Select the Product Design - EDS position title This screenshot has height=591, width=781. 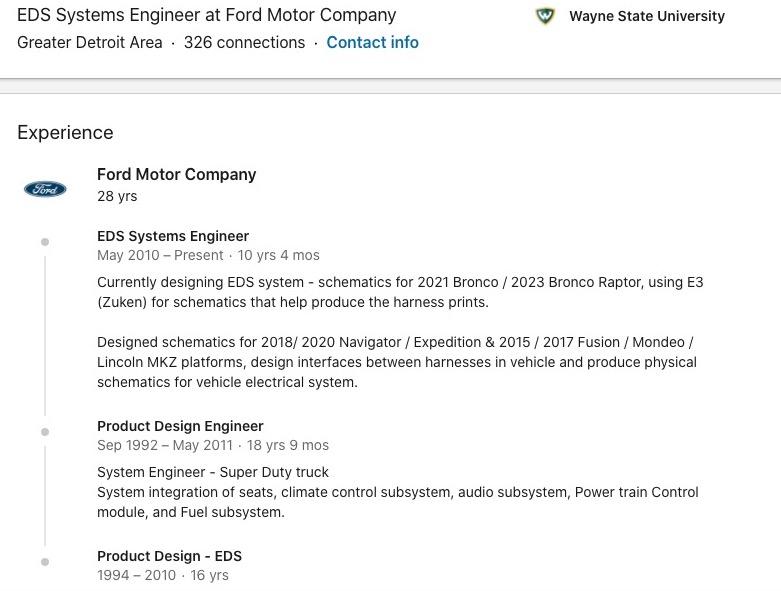(x=169, y=556)
